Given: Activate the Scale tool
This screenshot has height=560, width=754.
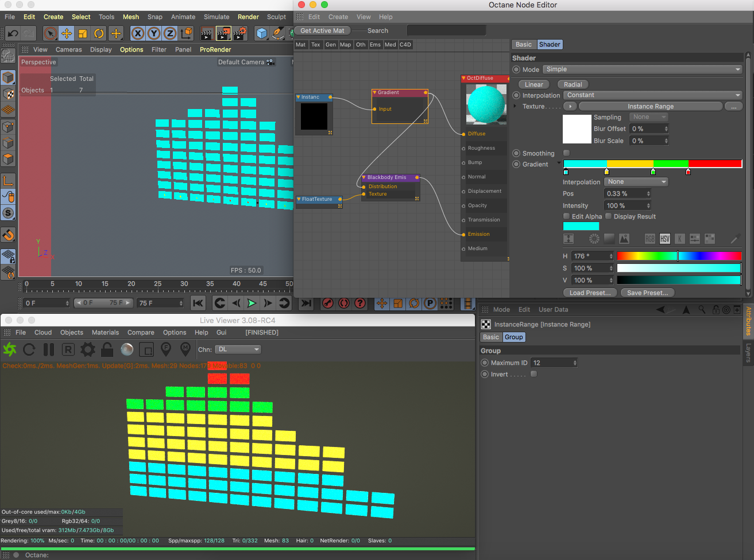Looking at the screenshot, I should click(x=83, y=33).
